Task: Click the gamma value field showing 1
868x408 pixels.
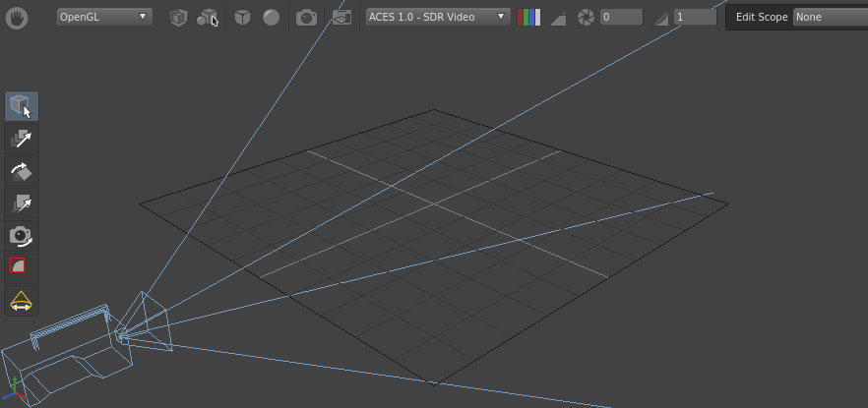Action: point(695,17)
